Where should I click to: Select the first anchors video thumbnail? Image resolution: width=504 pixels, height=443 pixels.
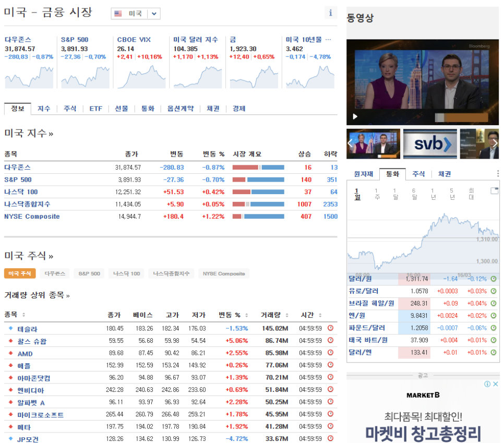pyautogui.click(x=374, y=143)
